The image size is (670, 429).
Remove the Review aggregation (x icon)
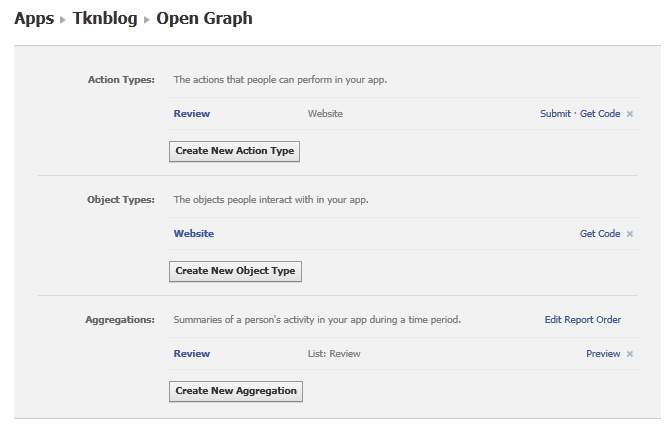click(629, 354)
